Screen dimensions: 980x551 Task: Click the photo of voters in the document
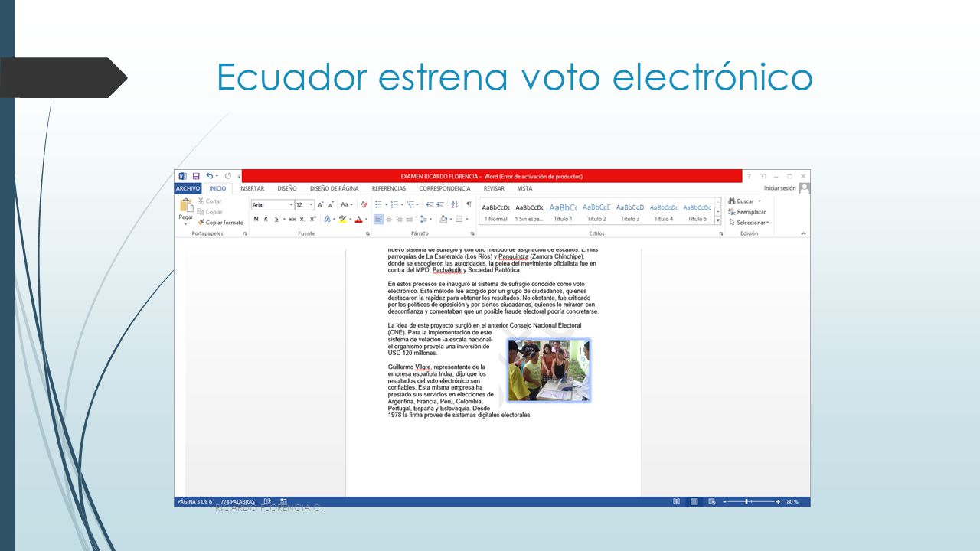[548, 371]
